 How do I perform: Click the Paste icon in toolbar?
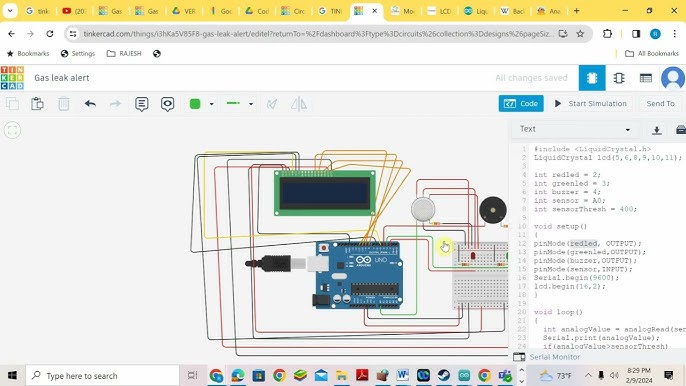pyautogui.click(x=37, y=104)
